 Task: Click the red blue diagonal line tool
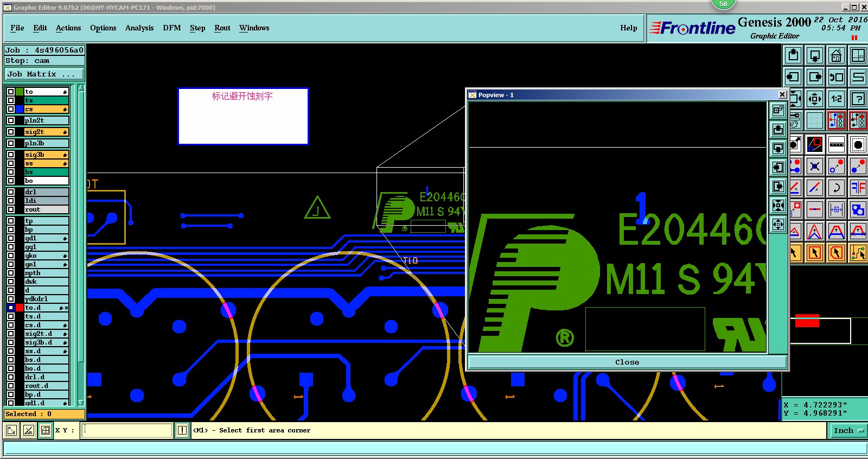coord(815,188)
